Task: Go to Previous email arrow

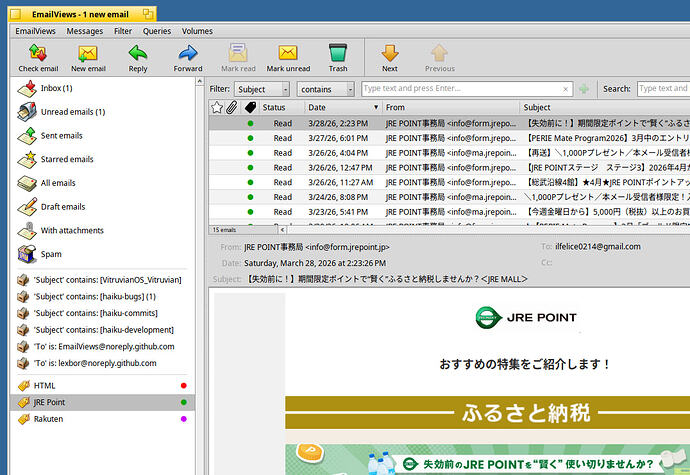Action: (x=439, y=53)
